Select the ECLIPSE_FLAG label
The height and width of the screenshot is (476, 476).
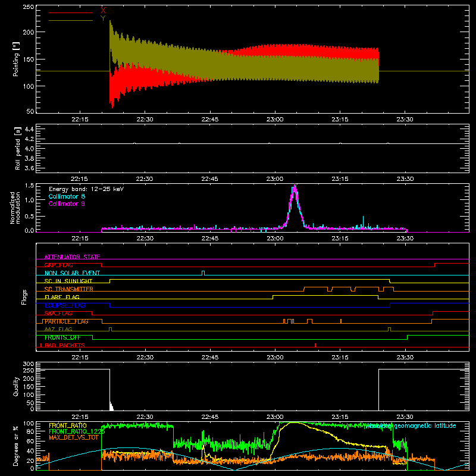(x=65, y=305)
